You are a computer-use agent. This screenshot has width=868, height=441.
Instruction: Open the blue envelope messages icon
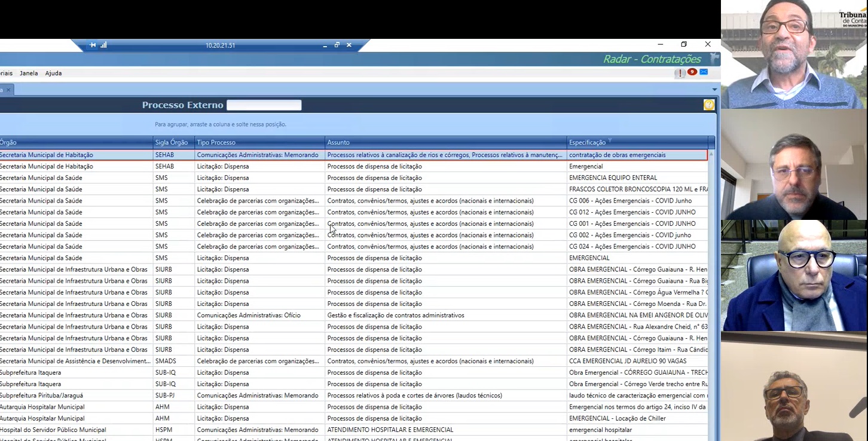tap(704, 72)
